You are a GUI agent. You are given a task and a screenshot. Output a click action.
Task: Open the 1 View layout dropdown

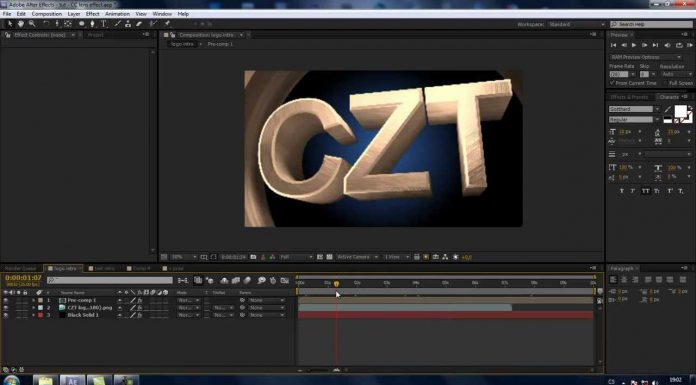(x=397, y=257)
